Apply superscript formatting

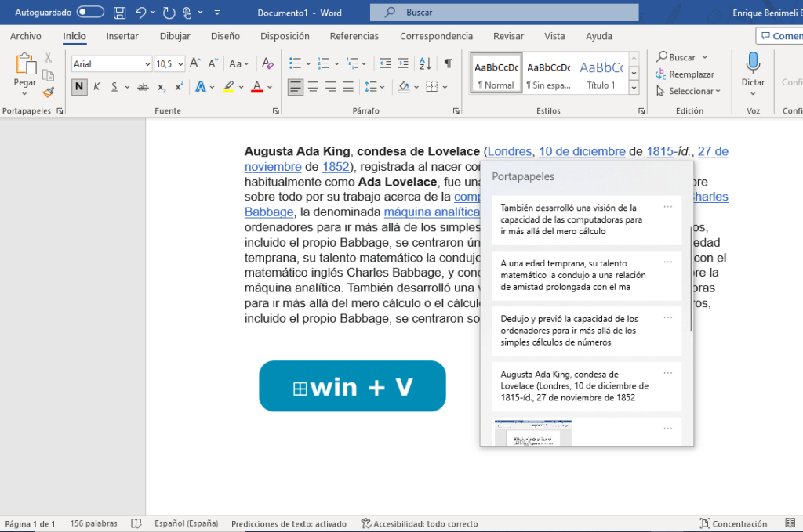pyautogui.click(x=179, y=86)
